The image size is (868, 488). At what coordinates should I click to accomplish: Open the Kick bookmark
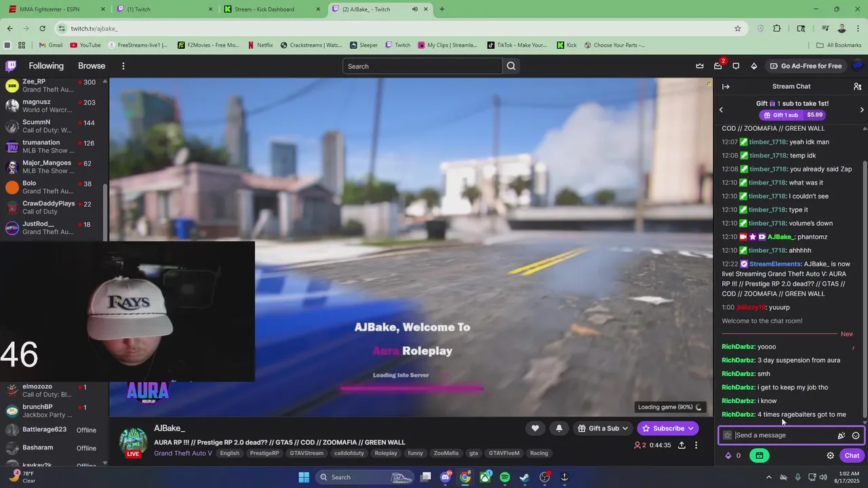point(567,45)
